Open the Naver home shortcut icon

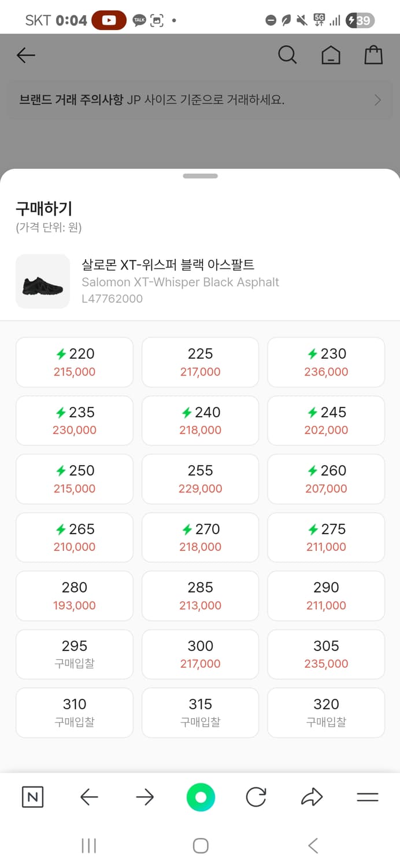[33, 797]
